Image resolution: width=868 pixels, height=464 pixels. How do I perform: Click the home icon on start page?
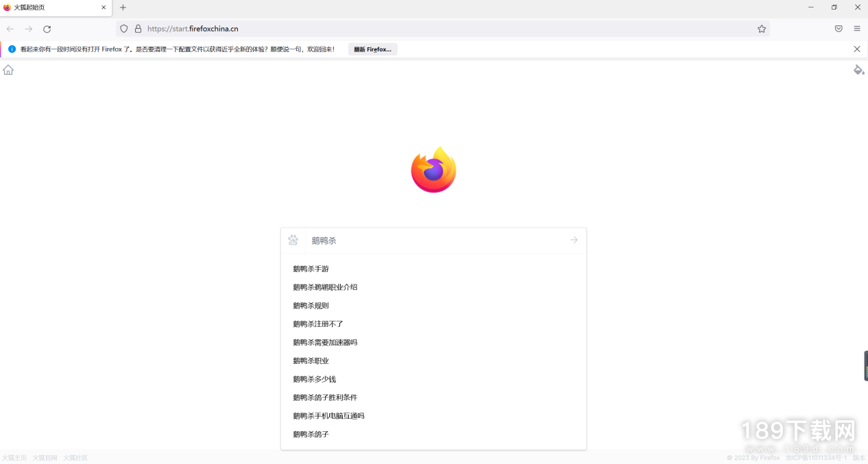[8, 70]
